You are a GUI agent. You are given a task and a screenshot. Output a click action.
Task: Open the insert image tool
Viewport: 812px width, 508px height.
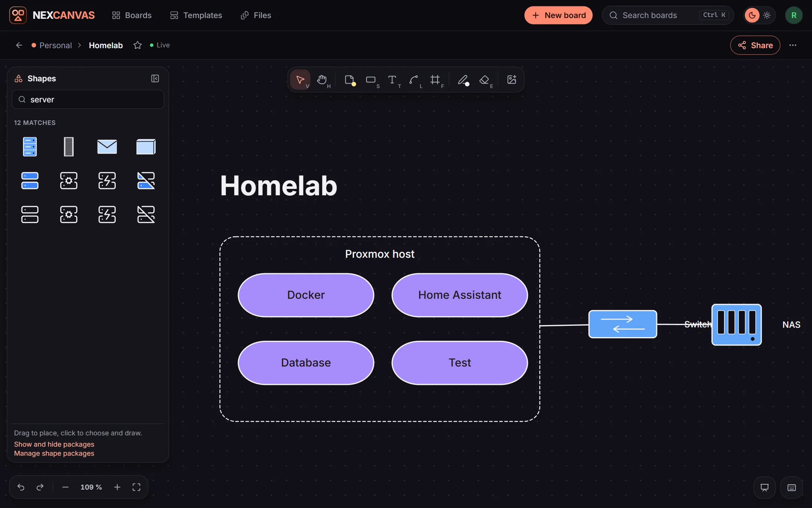coord(512,80)
